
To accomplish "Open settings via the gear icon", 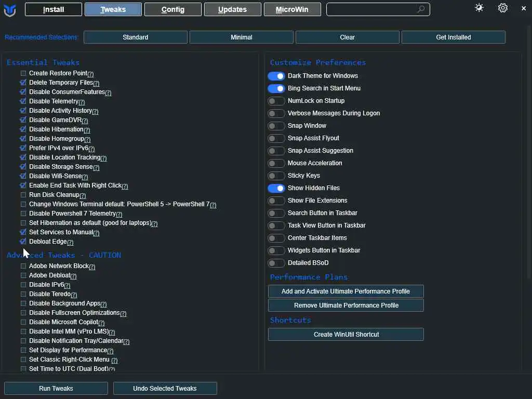I will coord(502,8).
